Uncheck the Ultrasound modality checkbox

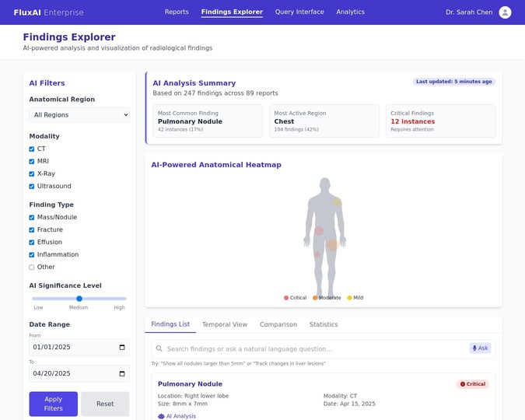click(32, 186)
